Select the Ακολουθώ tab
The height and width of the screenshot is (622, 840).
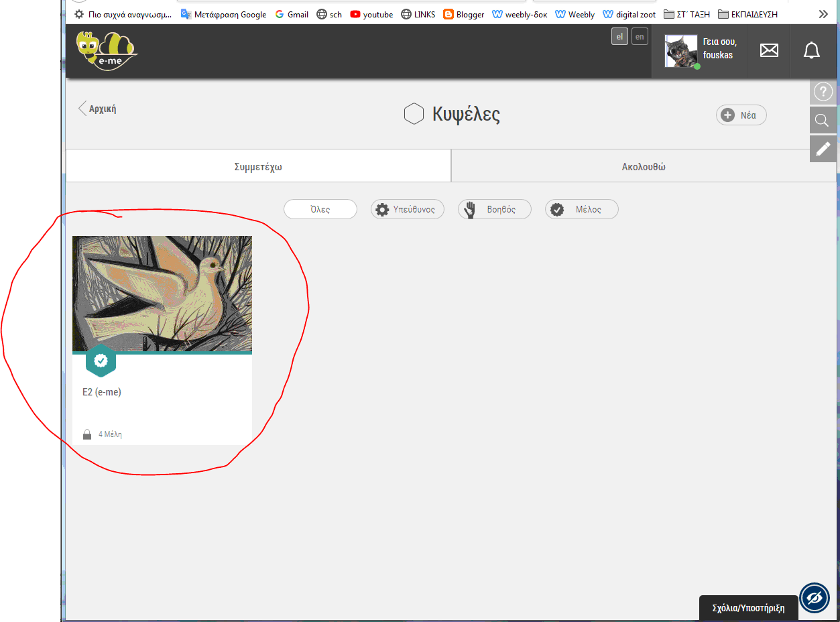coord(644,166)
